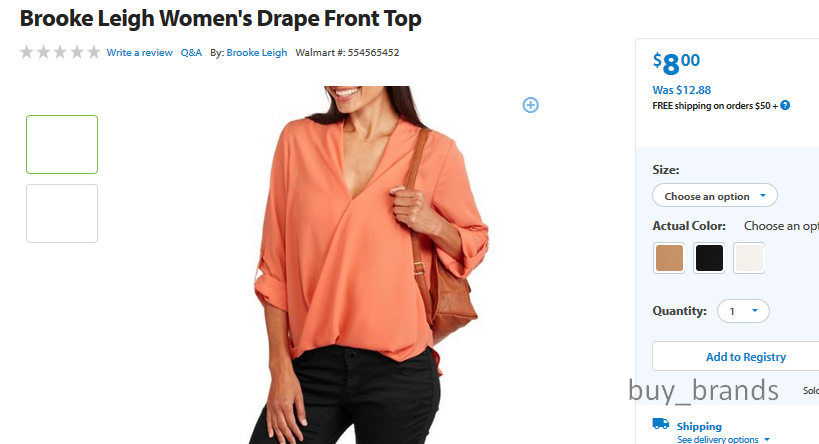The image size is (819, 444).
Task: Click the fifth rating star
Action: tap(93, 52)
